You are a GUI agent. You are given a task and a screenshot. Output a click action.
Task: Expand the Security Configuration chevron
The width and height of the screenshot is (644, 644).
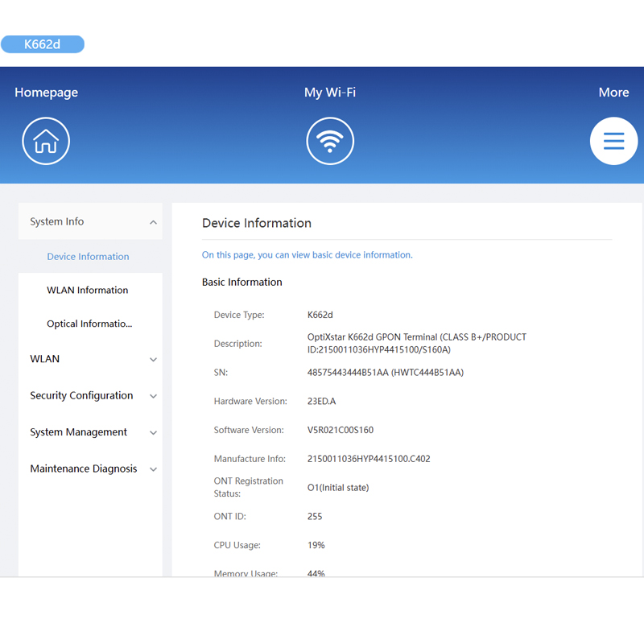[x=153, y=396]
